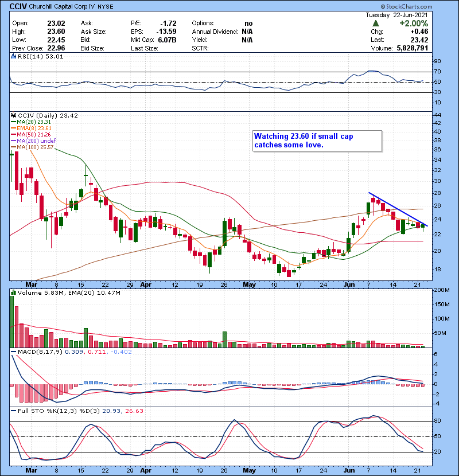This screenshot has width=459, height=476.
Task: Click the RSI(14) 53.01 indicator label
Action: (x=41, y=56)
